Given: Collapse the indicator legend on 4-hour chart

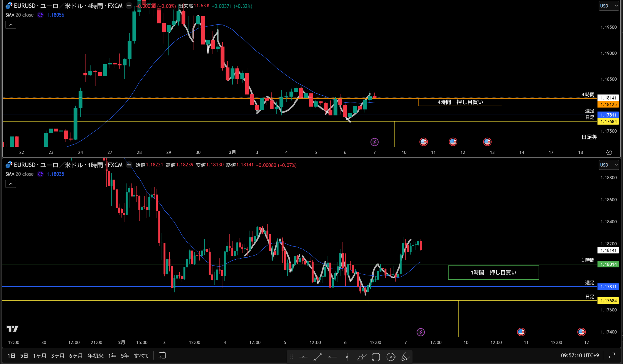Looking at the screenshot, I should pyautogui.click(x=11, y=25).
